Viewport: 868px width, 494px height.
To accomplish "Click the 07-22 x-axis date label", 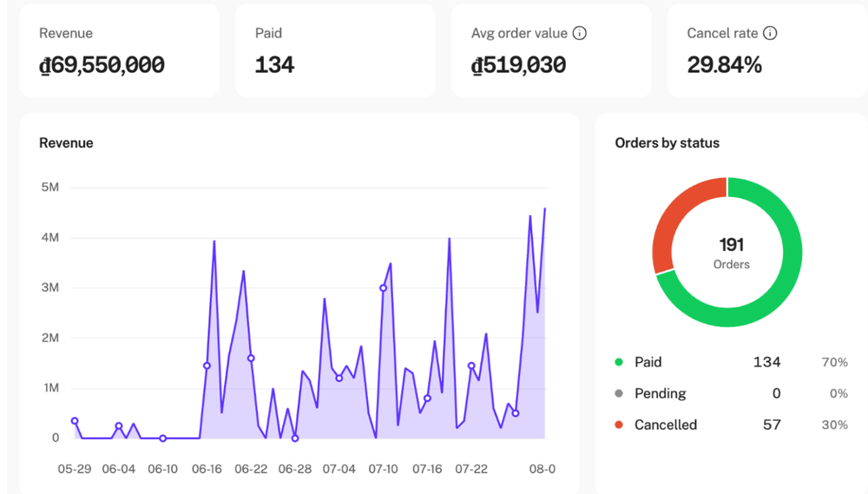I will pos(471,469).
